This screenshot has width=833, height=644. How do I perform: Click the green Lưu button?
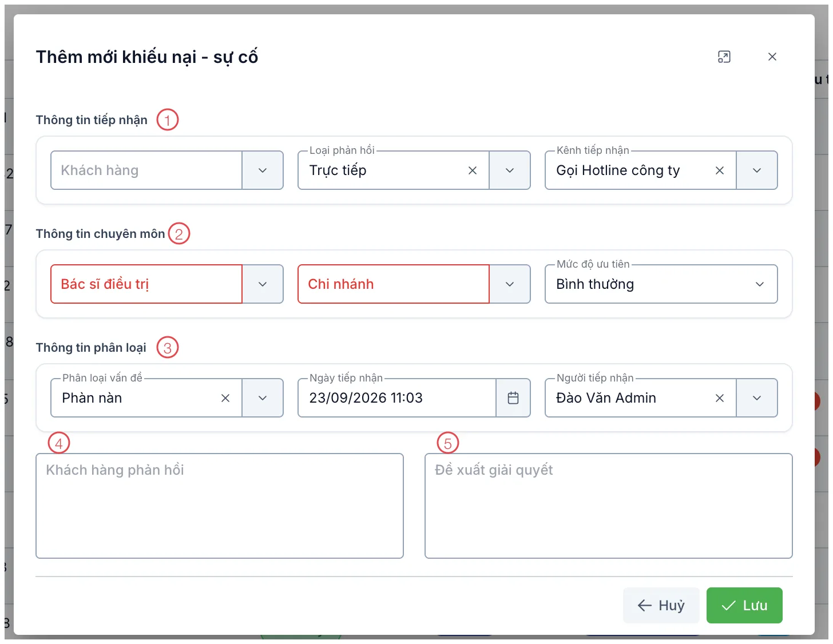coord(744,605)
